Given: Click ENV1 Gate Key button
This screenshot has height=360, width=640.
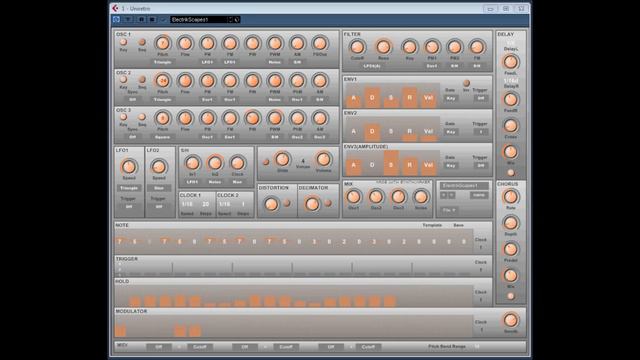Looking at the screenshot, I should click(x=451, y=98).
